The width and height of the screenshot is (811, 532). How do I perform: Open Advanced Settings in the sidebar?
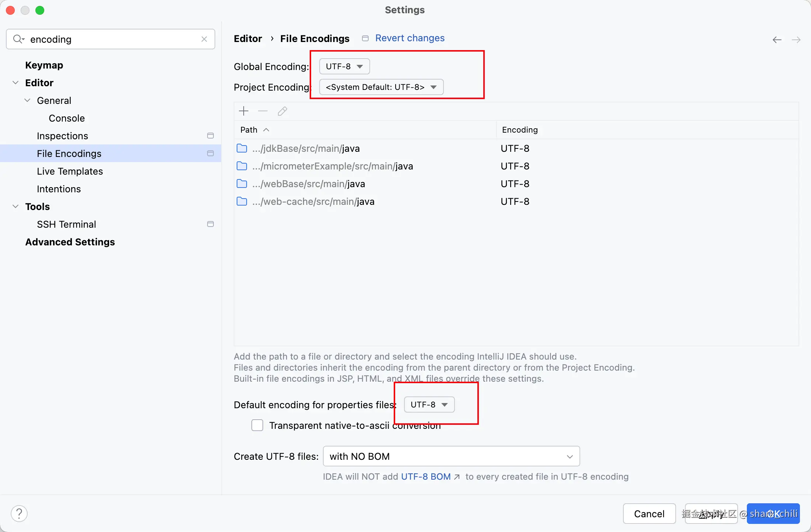70,242
